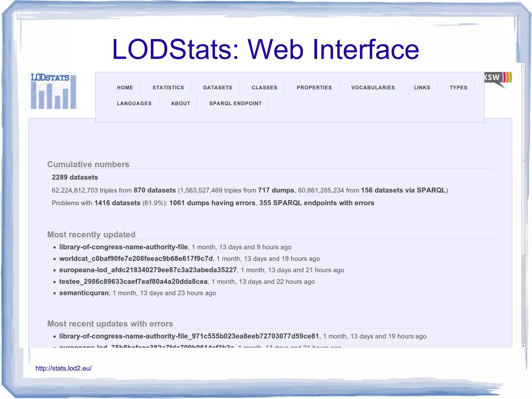Click the 2289 datasets link
Screen dimensions: 532x399
click(75, 177)
